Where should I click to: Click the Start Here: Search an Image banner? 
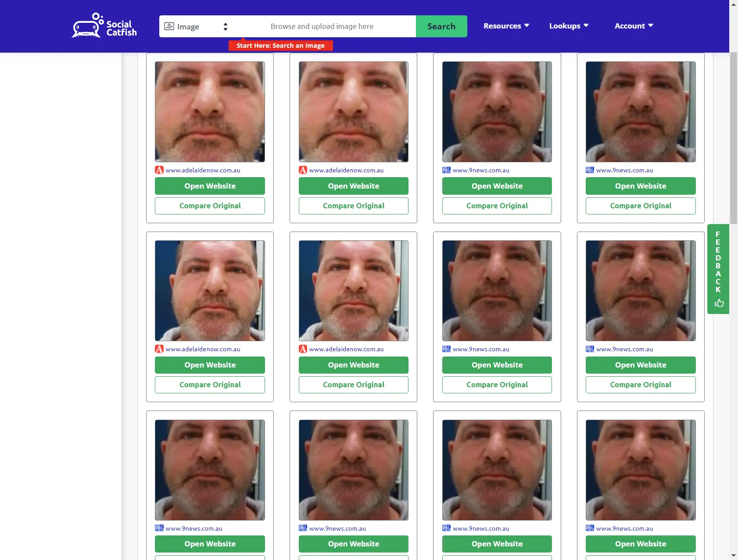coord(280,46)
